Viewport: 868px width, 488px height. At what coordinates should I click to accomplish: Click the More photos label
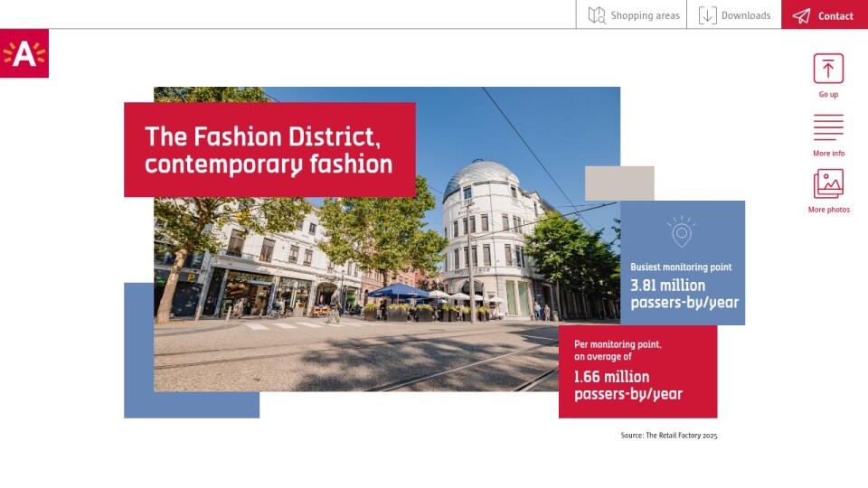point(829,210)
